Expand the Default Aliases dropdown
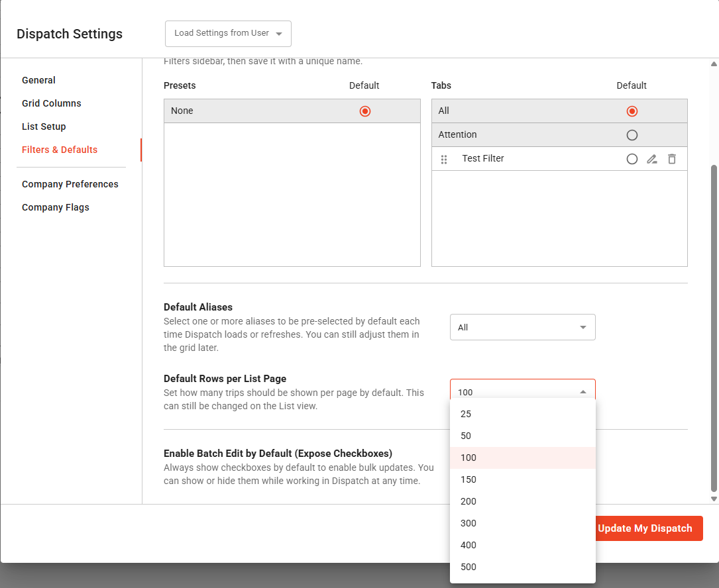The image size is (719, 588). 522,327
